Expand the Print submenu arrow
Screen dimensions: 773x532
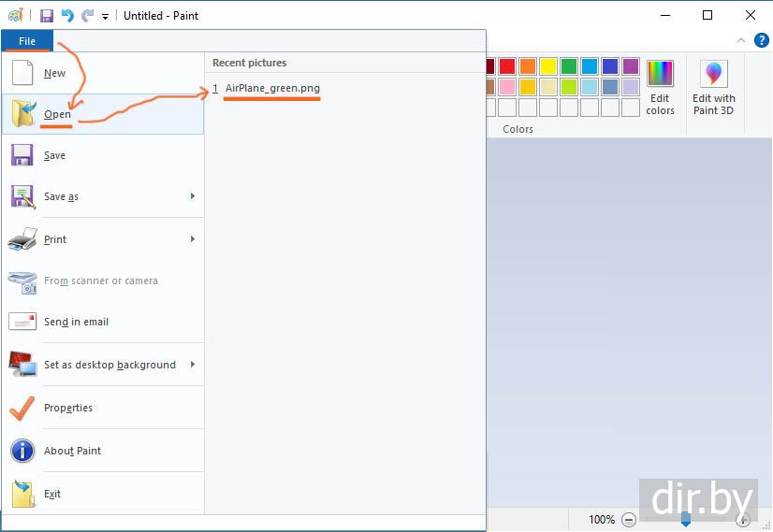(x=193, y=239)
